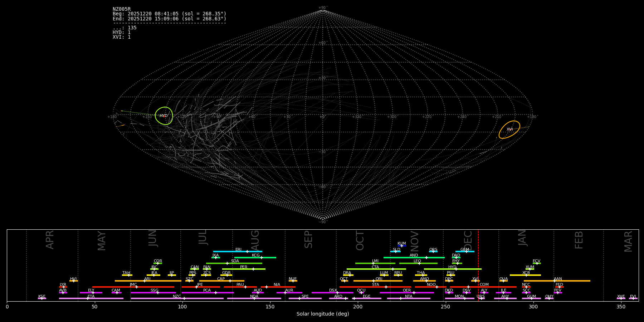The height and width of the screenshot is (322, 644).
Task: Select the End: 20251220 15:09:06 line
Action: pyautogui.click(x=170, y=19)
